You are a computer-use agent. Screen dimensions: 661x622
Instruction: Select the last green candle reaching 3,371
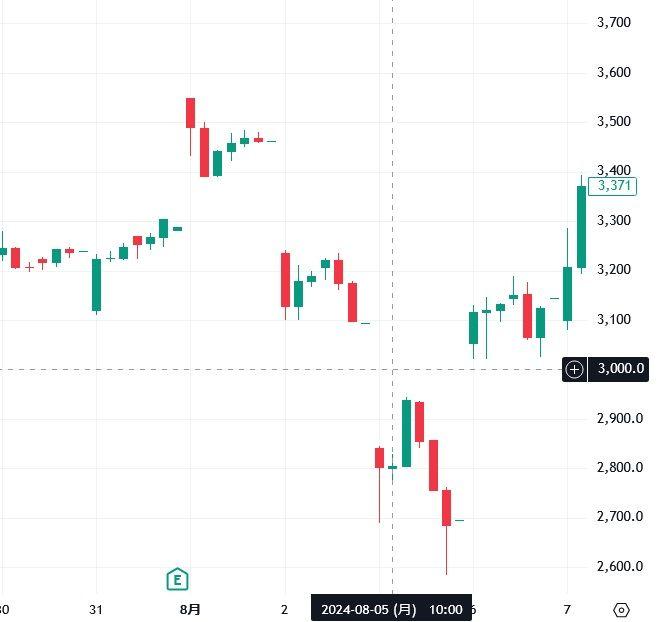pos(581,227)
